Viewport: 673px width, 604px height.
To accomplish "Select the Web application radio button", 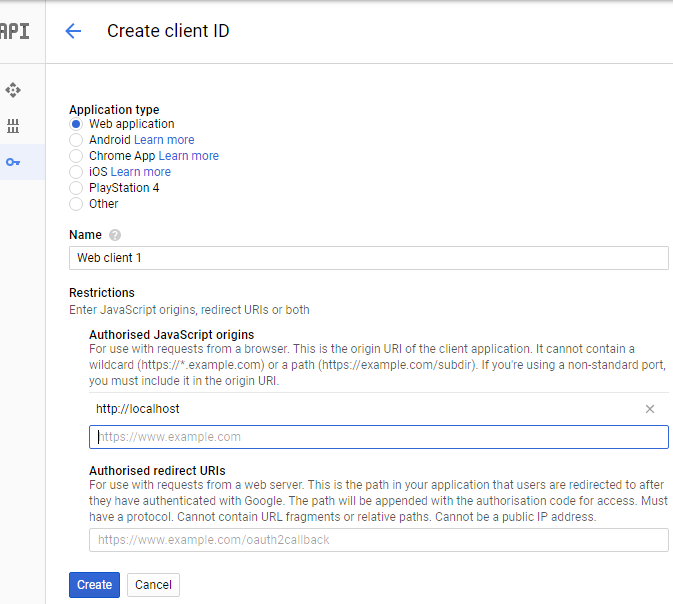I will pyautogui.click(x=76, y=124).
